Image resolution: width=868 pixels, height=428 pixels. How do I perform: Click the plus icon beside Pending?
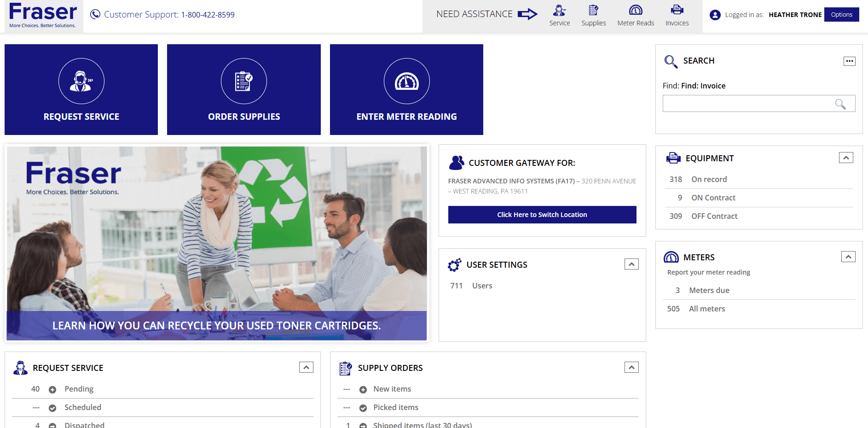tap(52, 390)
